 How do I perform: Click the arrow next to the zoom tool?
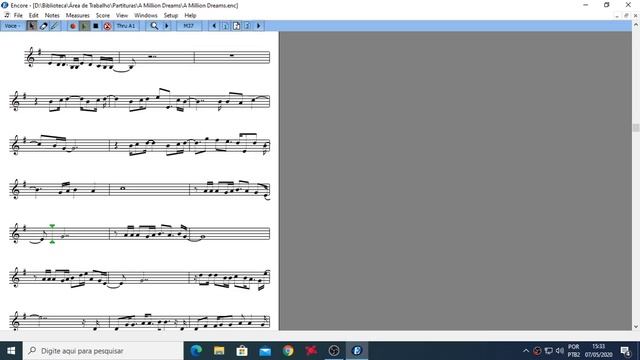tap(167, 26)
